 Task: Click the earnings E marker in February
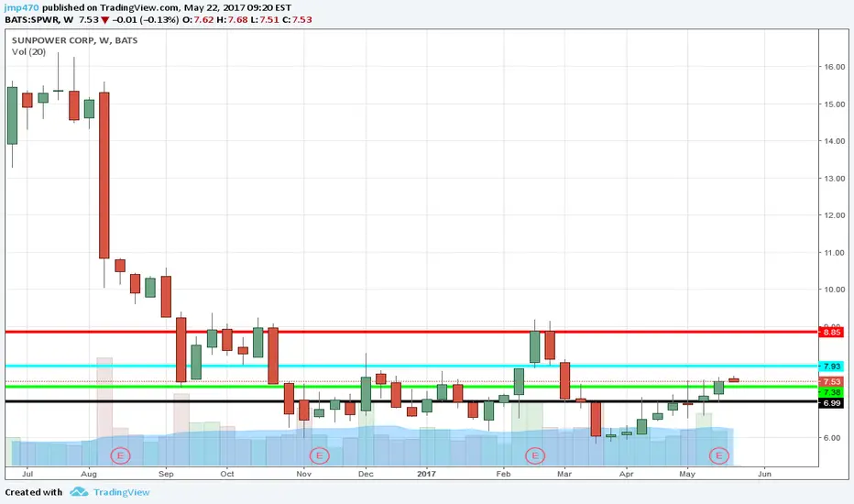535,455
